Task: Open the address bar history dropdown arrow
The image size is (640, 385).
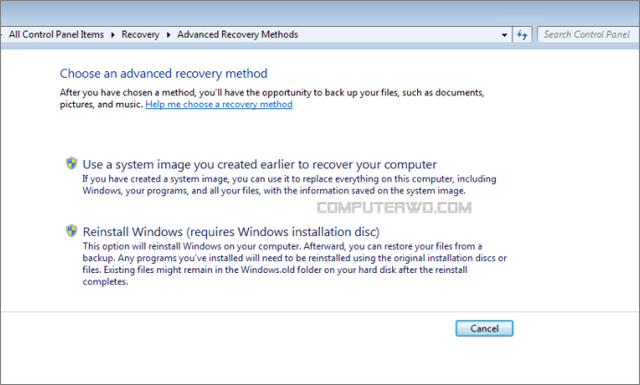Action: 504,35
